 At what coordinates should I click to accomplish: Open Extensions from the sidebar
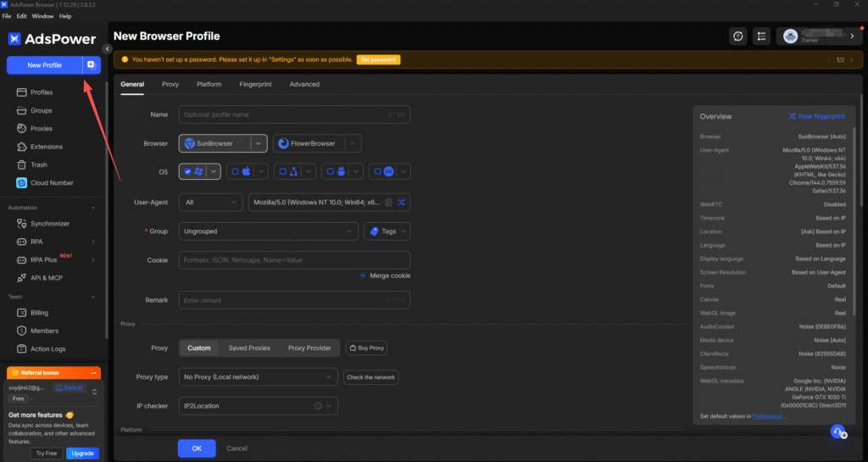click(x=46, y=147)
